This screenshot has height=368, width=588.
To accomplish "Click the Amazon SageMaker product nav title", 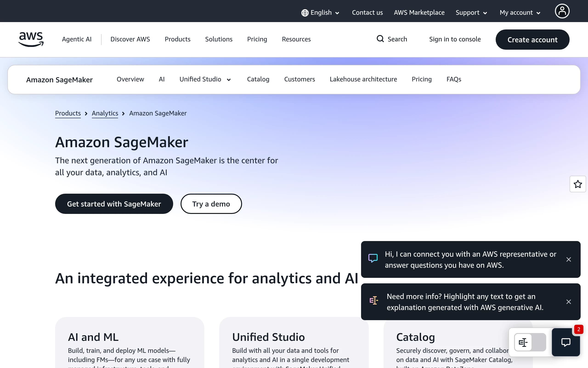I will coord(59,80).
